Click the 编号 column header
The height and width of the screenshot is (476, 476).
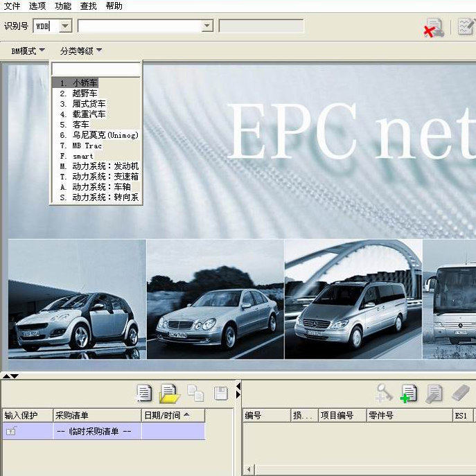point(267,415)
